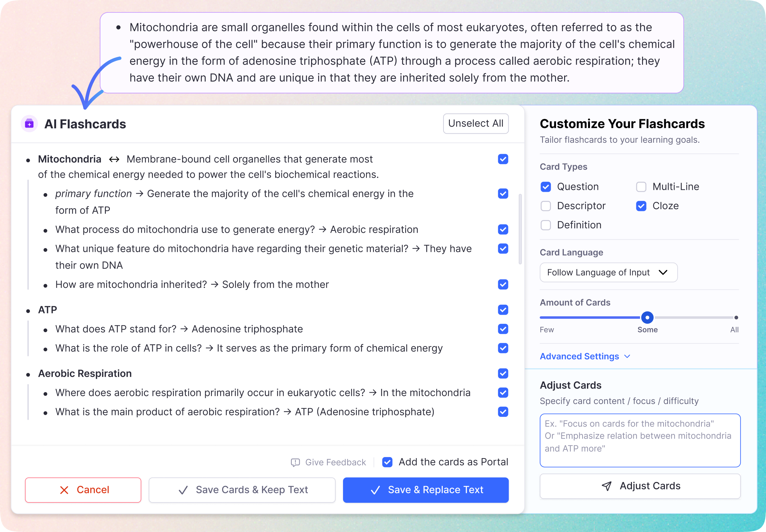Disable the Question card type
766x532 pixels.
coord(546,187)
